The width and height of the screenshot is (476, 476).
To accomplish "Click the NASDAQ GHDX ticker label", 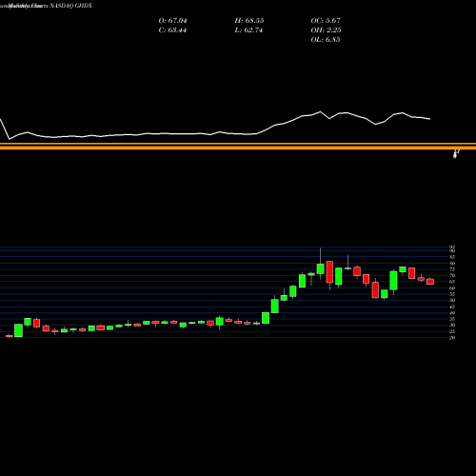I will [x=70, y=6].
